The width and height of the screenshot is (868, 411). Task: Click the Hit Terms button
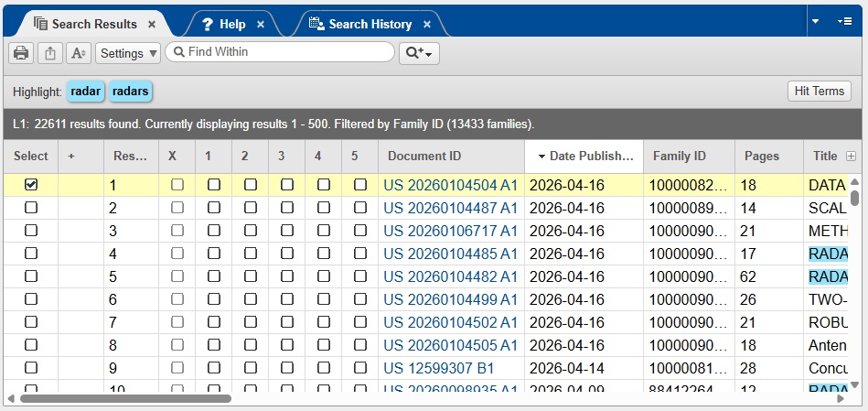coord(819,91)
